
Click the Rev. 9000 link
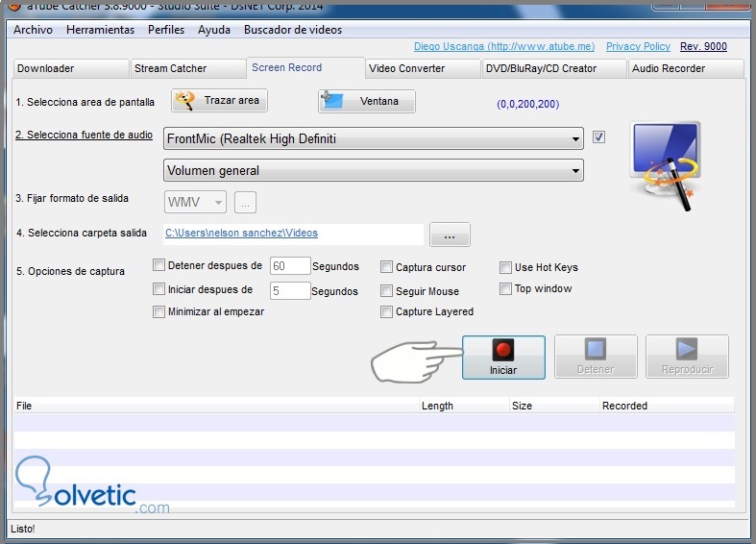pos(703,46)
